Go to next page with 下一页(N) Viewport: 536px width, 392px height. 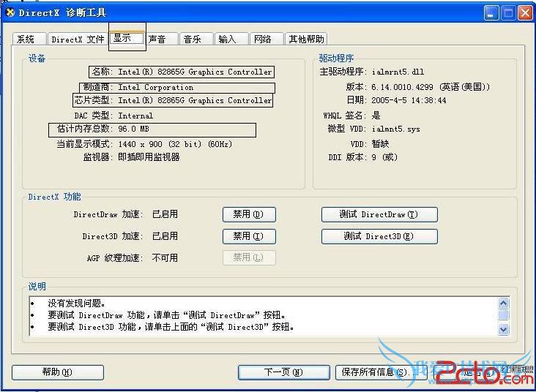pyautogui.click(x=283, y=372)
